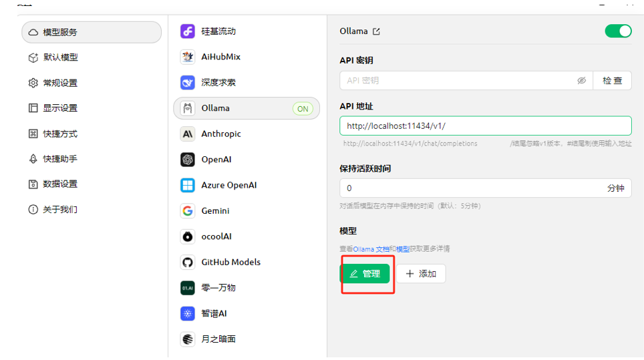Check API key with 检查 button
This screenshot has height=360, width=644.
coord(612,80)
